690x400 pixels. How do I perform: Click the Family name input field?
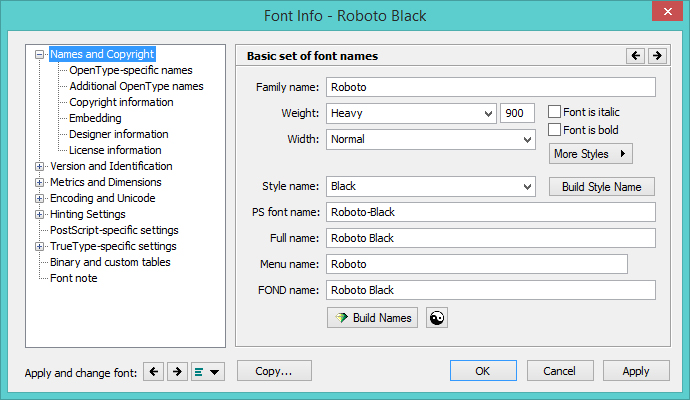coord(491,87)
